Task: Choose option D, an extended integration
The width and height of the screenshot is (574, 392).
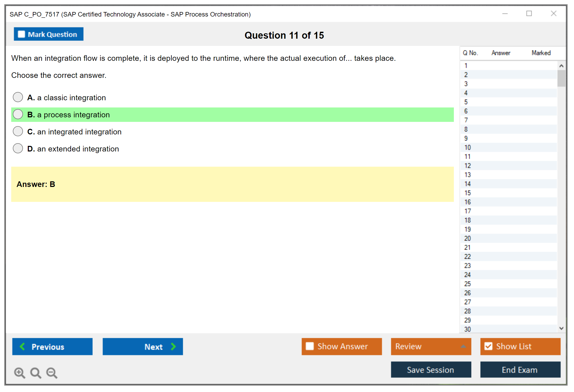Action: [18, 148]
